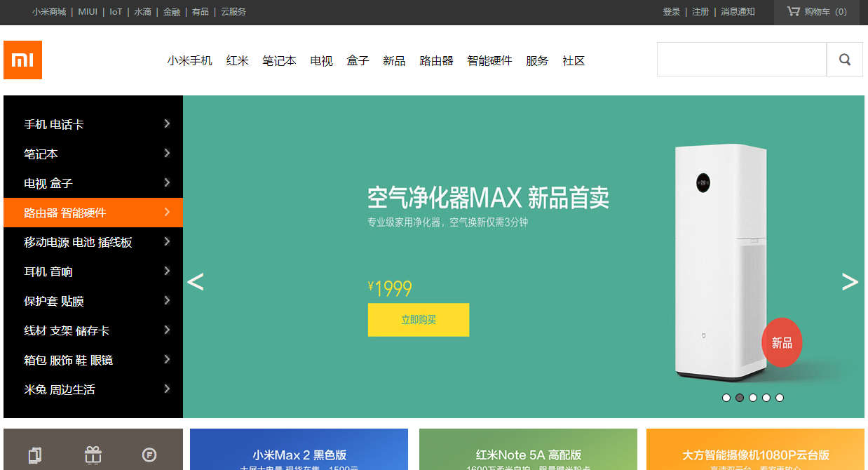Open 红米 in main navigation

pos(238,61)
